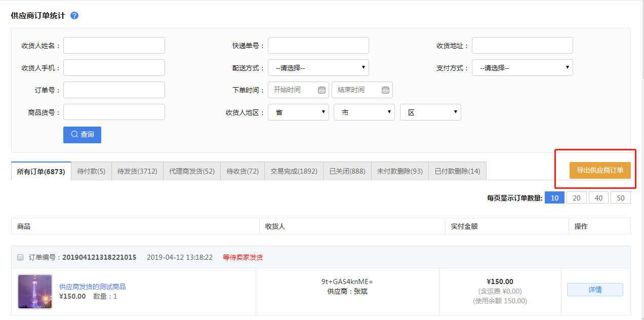Click the 供应商发货的测试商品 product link
644x320 pixels.
point(93,287)
